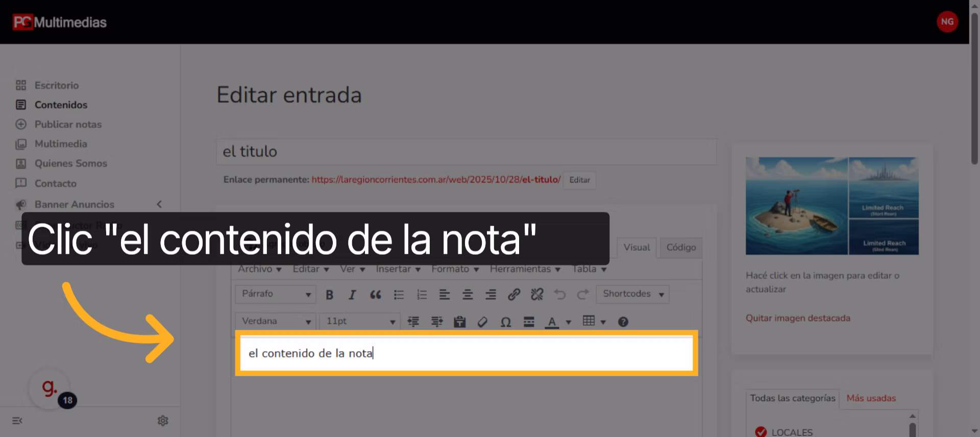Toggle bold formatting in editor toolbar

329,295
